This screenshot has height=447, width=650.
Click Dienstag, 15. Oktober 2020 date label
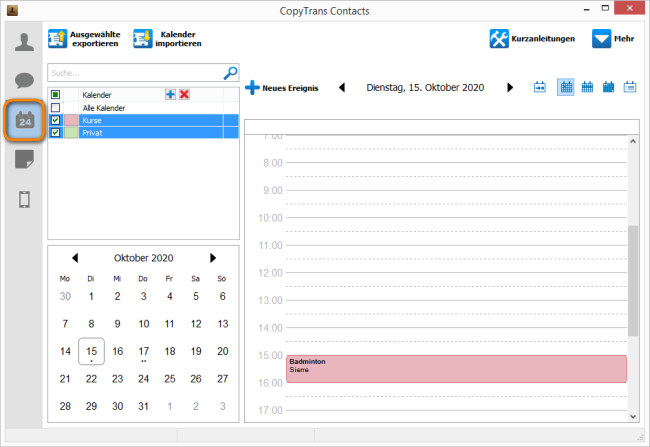click(425, 87)
